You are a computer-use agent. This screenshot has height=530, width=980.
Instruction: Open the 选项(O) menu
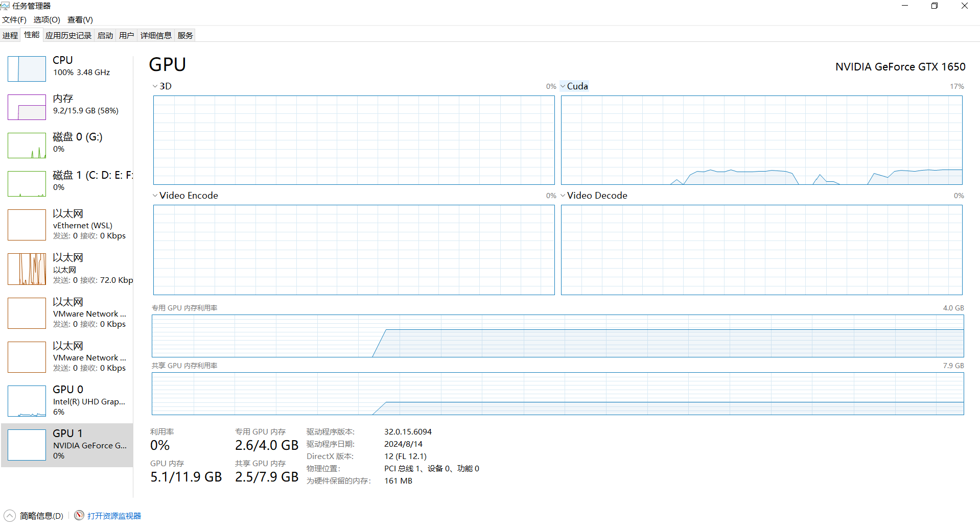[x=46, y=20]
